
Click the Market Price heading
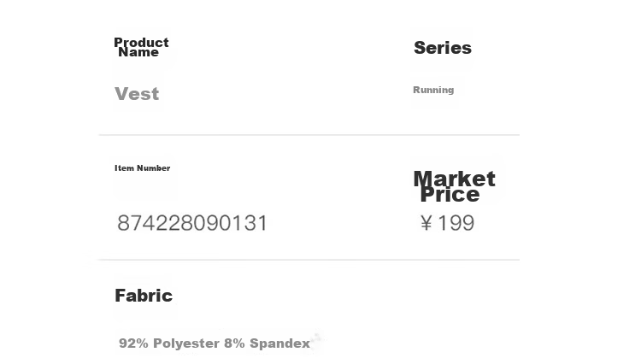(454, 186)
